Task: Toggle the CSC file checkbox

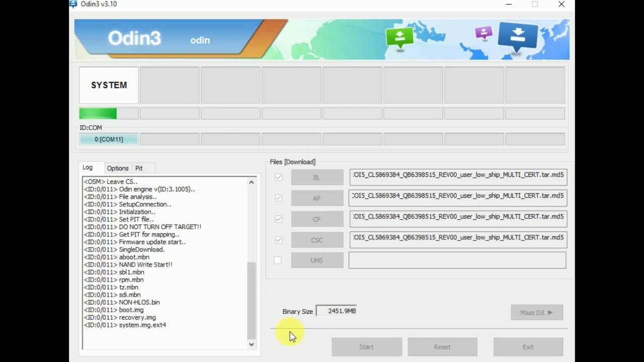Action: pos(278,240)
